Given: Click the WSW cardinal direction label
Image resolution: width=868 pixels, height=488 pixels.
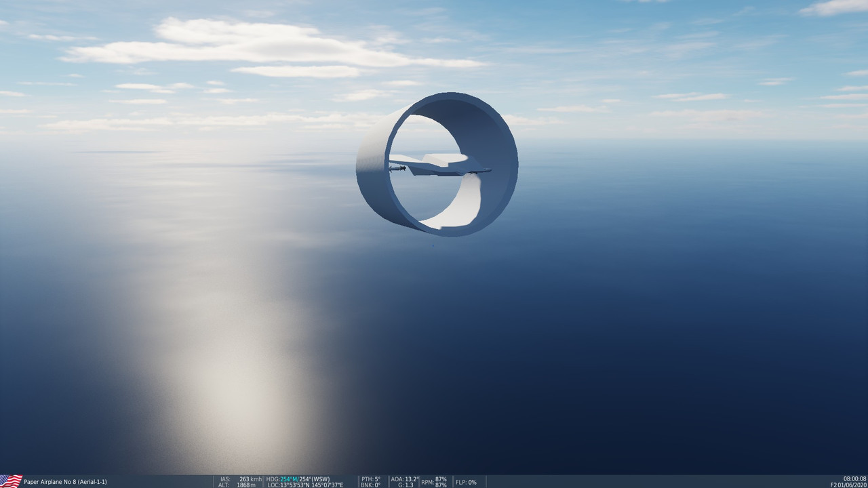Looking at the screenshot, I should pyautogui.click(x=323, y=478).
